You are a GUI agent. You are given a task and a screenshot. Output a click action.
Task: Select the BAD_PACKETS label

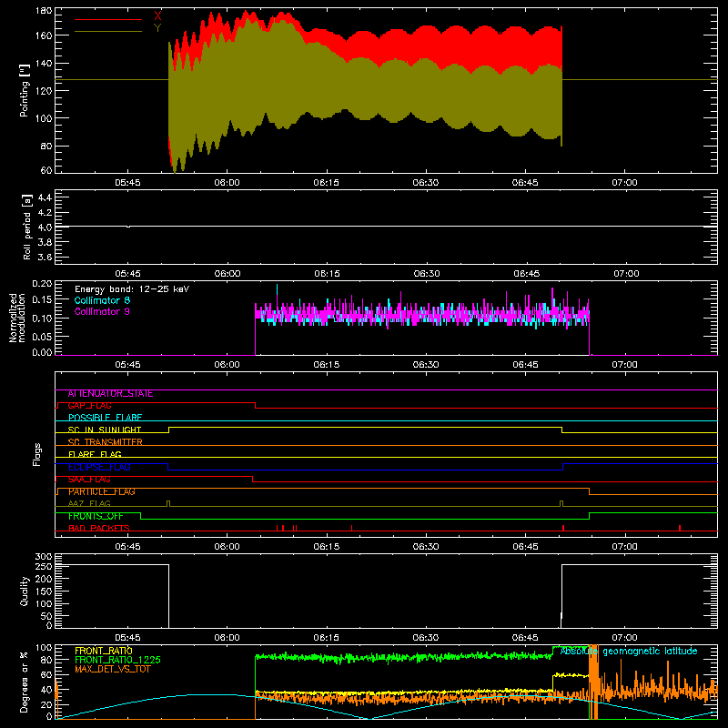[x=99, y=529]
